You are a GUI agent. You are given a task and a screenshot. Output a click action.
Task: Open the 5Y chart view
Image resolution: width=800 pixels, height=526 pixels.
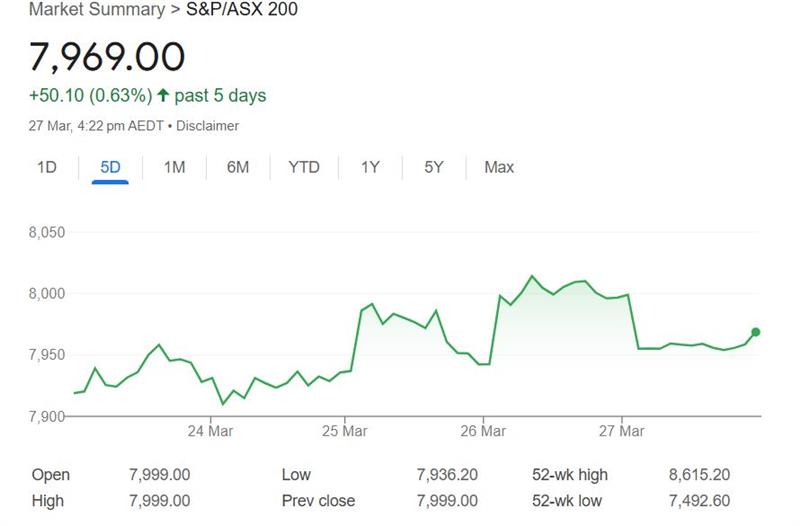434,167
